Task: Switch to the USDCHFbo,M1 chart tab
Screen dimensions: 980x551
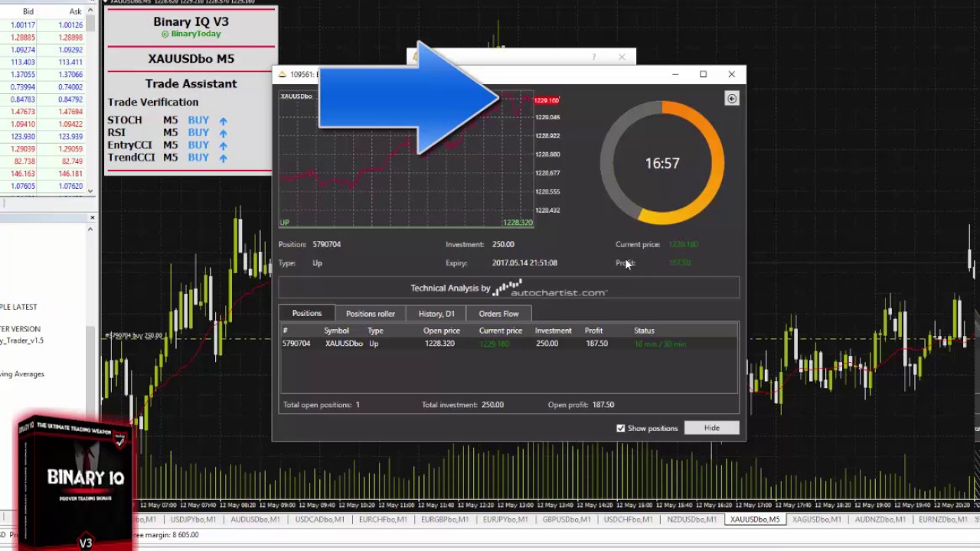Action: 628,520
